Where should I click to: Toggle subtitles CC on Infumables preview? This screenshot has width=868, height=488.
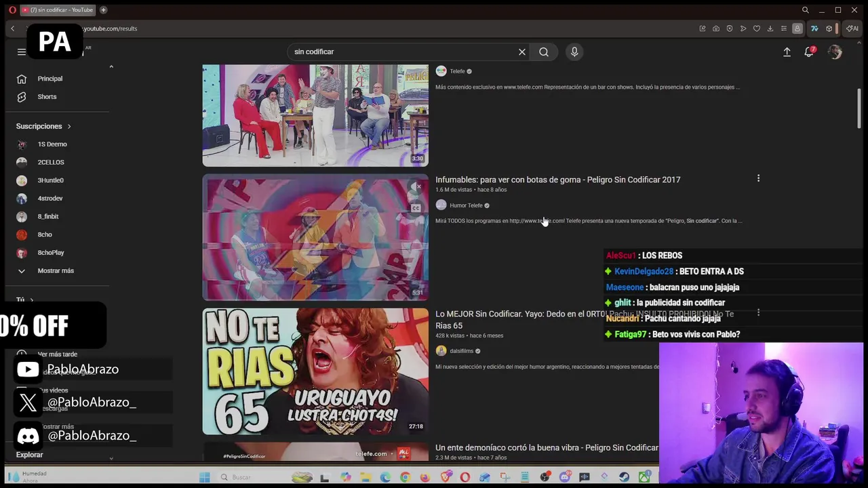pyautogui.click(x=416, y=208)
